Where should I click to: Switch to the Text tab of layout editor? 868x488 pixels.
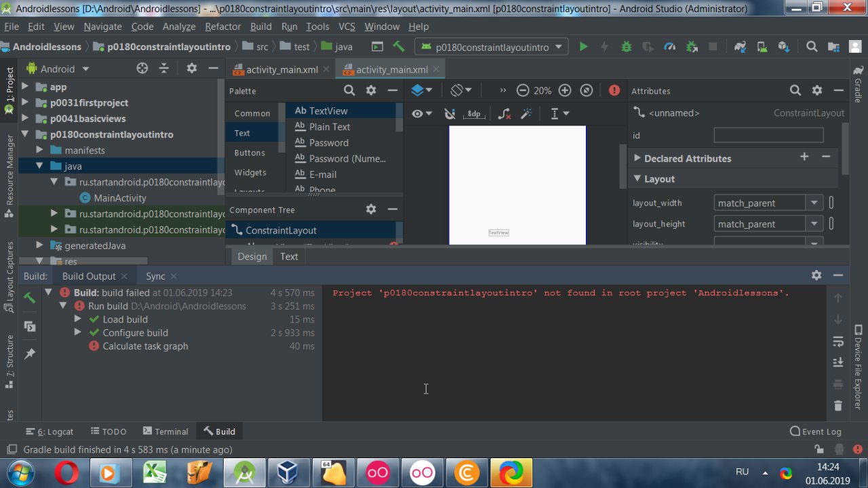tap(289, 257)
